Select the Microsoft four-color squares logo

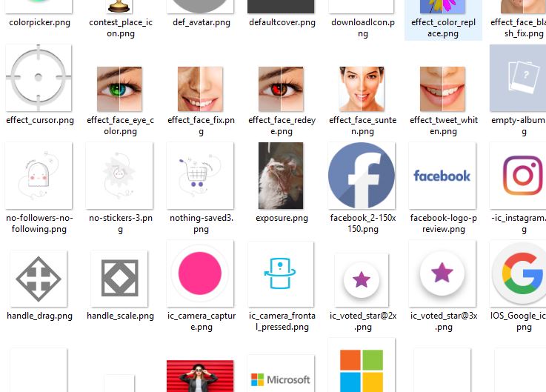(362, 365)
